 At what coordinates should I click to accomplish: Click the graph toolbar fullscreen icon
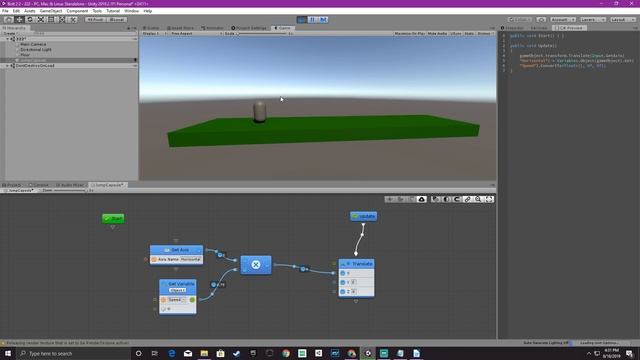coord(489,199)
